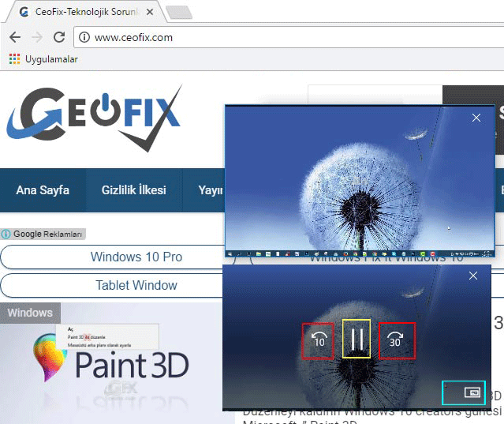Skip forward 30 seconds in mini player
The image size is (504, 424).
click(397, 340)
